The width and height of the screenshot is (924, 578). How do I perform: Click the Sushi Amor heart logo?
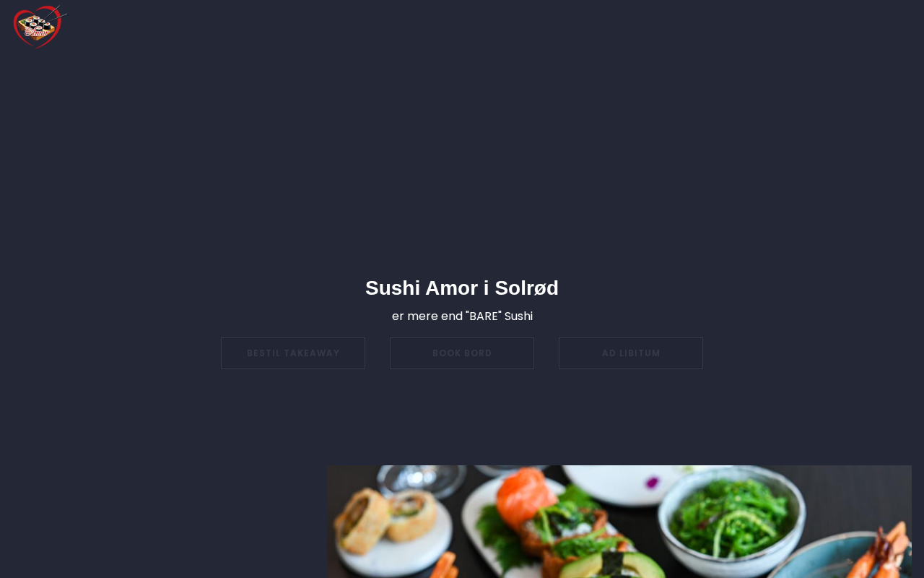tap(40, 26)
